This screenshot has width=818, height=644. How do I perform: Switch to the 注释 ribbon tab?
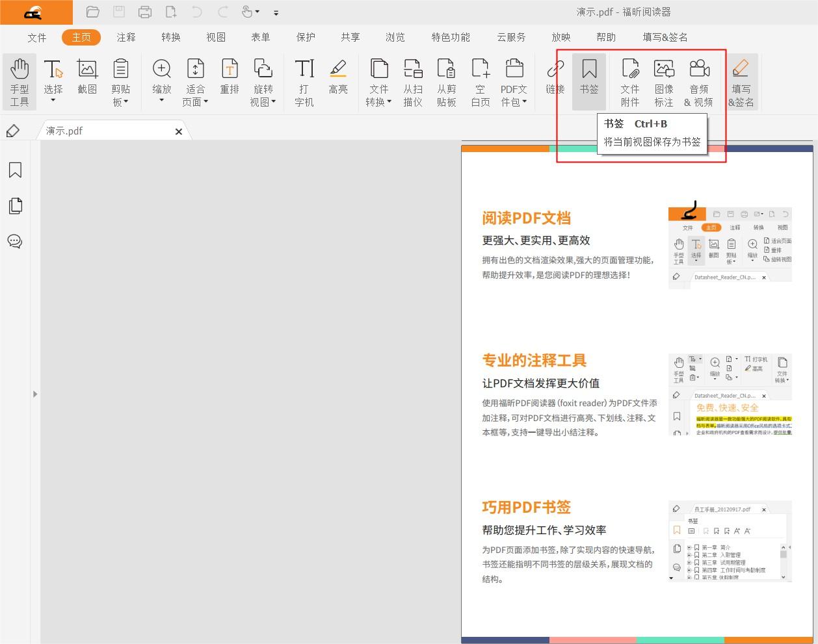click(125, 37)
